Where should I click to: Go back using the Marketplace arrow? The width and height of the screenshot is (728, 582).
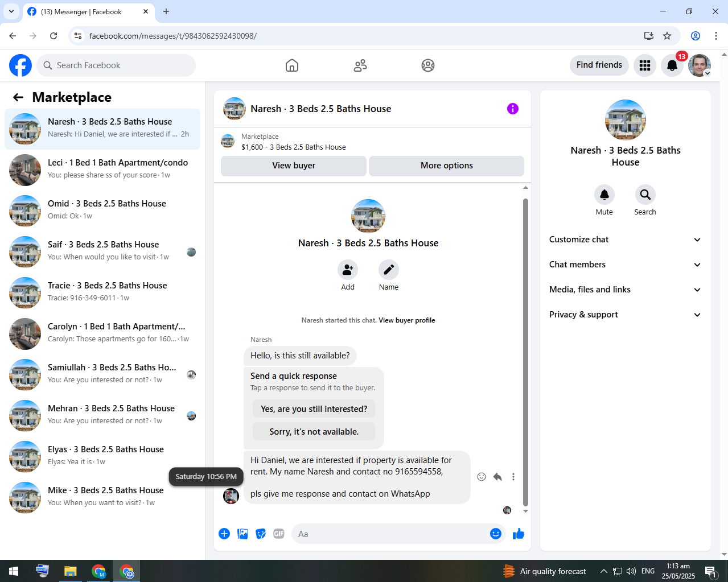point(18,97)
